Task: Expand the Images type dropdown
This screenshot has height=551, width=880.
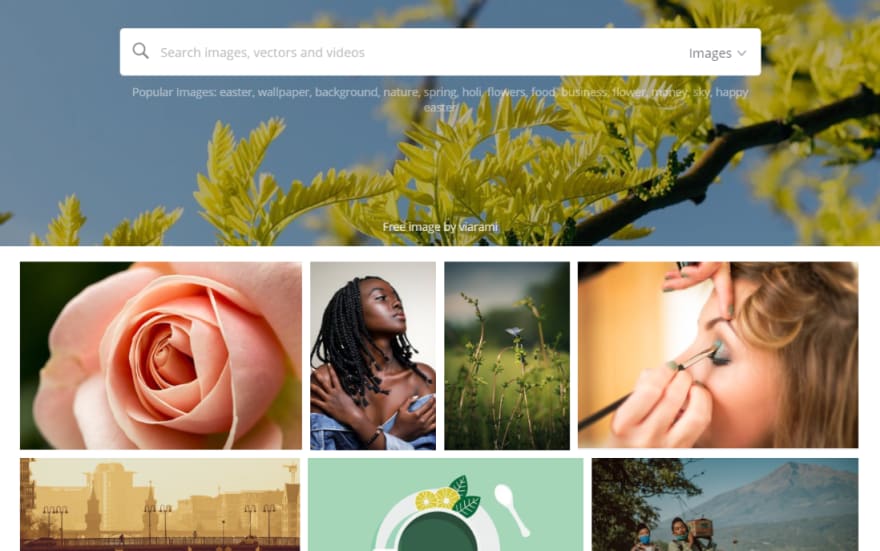Action: point(717,53)
